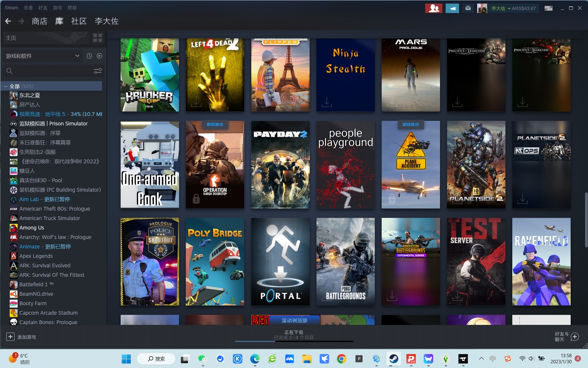Screen dimensions: 588x368
Task: Open friends and chat plus icon
Action: [575, 337]
